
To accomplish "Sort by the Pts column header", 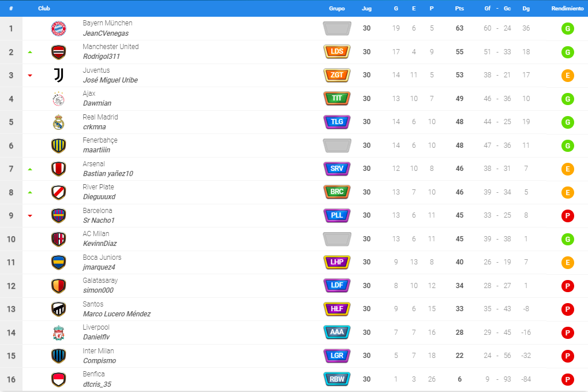I will [459, 8].
